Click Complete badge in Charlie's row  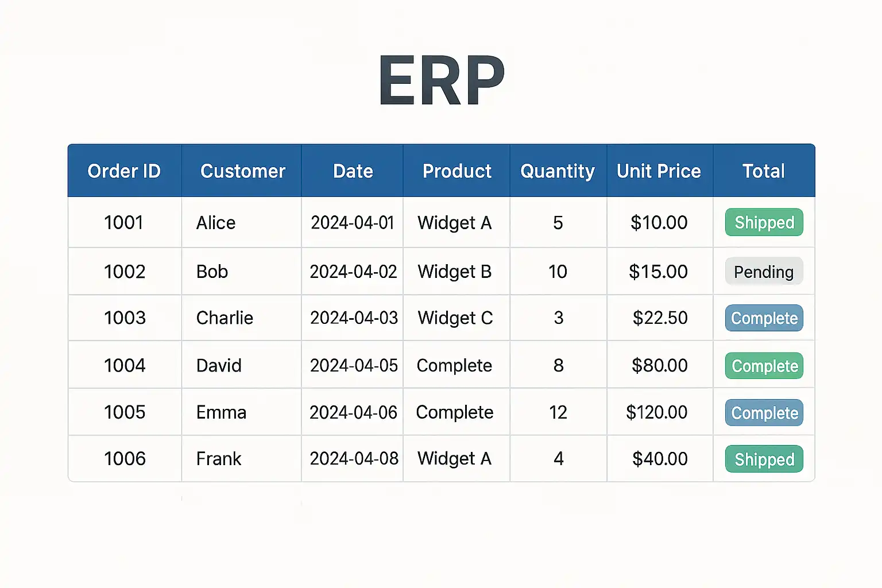(x=764, y=318)
